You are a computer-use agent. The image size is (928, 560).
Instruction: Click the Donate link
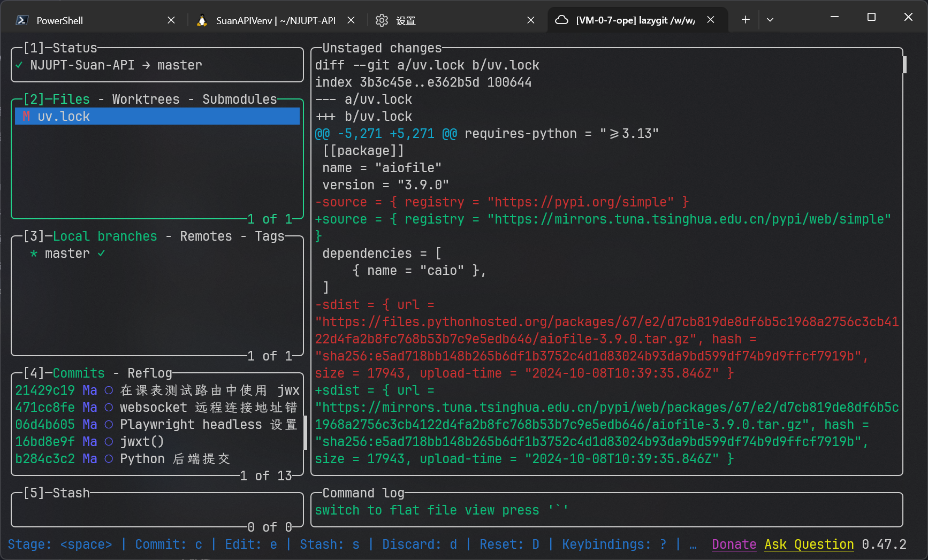click(x=734, y=544)
